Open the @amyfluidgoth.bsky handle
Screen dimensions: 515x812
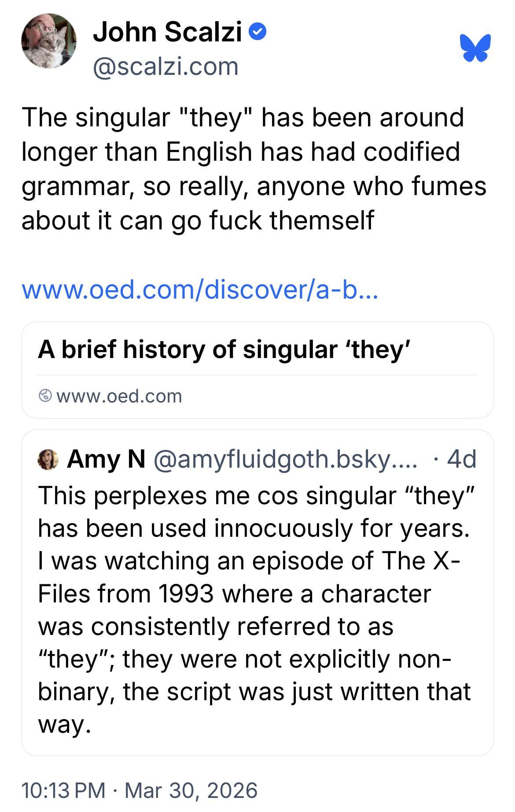(284, 459)
